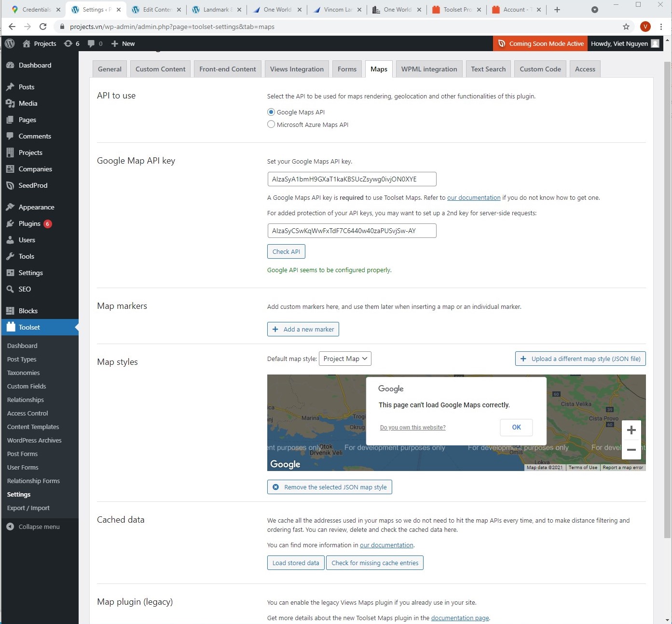Reload the page with the refresh icon
Viewport: 672px width, 624px height.
(x=43, y=27)
